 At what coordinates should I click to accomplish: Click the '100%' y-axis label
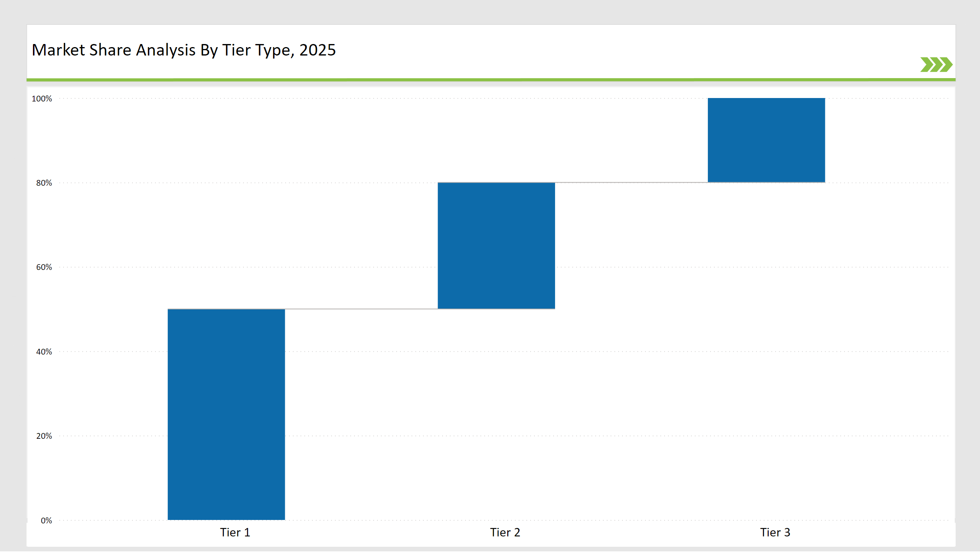[x=41, y=99]
